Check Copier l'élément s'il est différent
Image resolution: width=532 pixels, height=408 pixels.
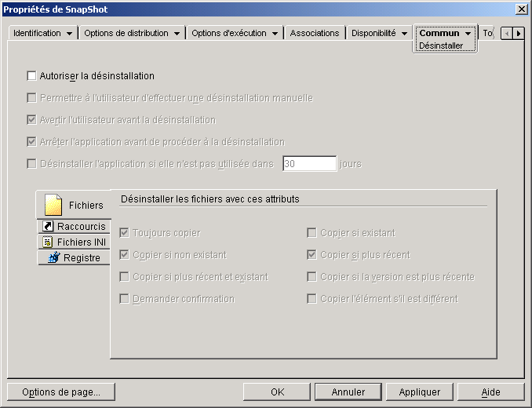(312, 299)
